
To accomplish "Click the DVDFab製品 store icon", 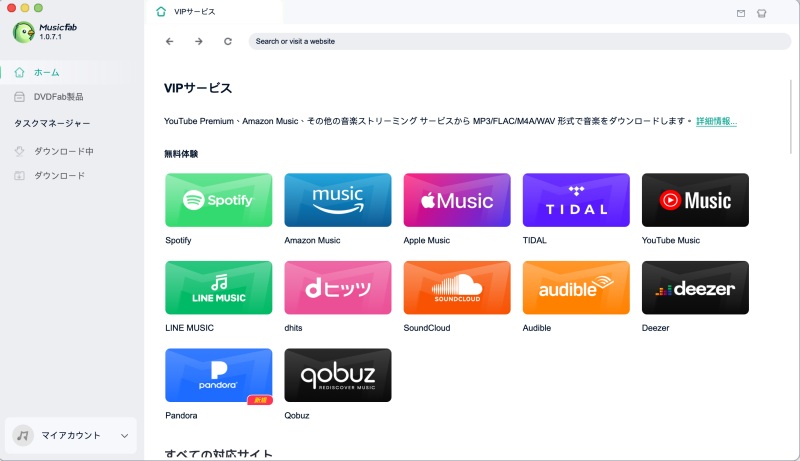I will click(x=19, y=96).
